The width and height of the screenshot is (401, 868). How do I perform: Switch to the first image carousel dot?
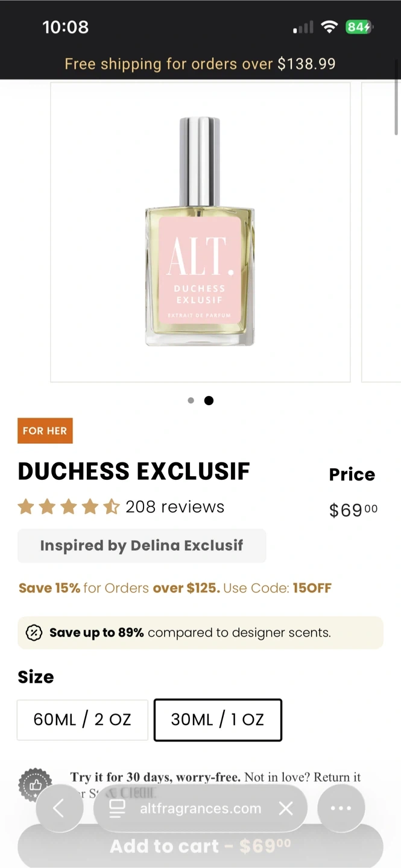(191, 400)
